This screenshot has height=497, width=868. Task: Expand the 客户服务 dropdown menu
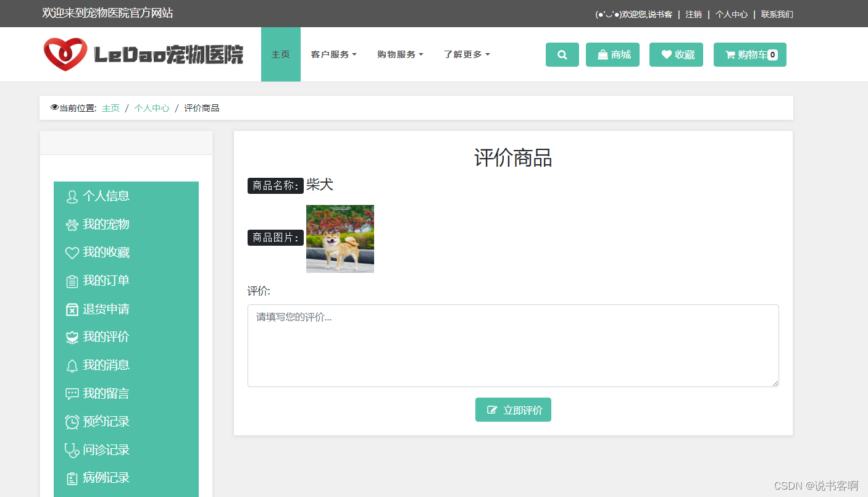(334, 54)
